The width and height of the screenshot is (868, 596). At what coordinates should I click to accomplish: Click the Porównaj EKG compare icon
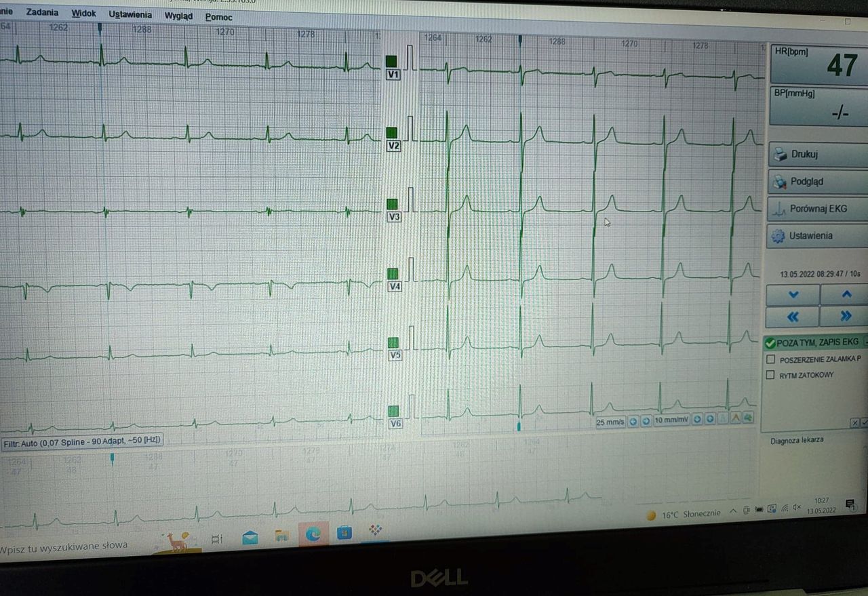(x=781, y=209)
